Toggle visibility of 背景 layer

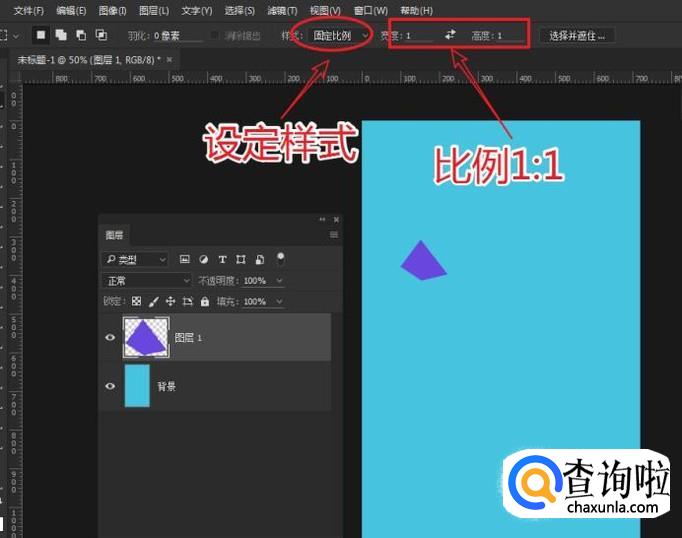(110, 386)
